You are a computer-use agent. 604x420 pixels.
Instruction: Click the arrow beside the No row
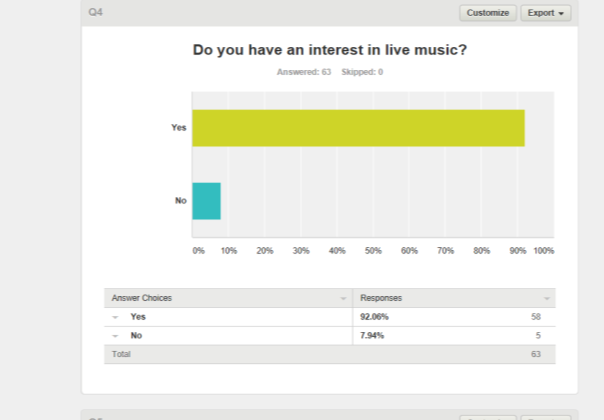click(x=115, y=336)
